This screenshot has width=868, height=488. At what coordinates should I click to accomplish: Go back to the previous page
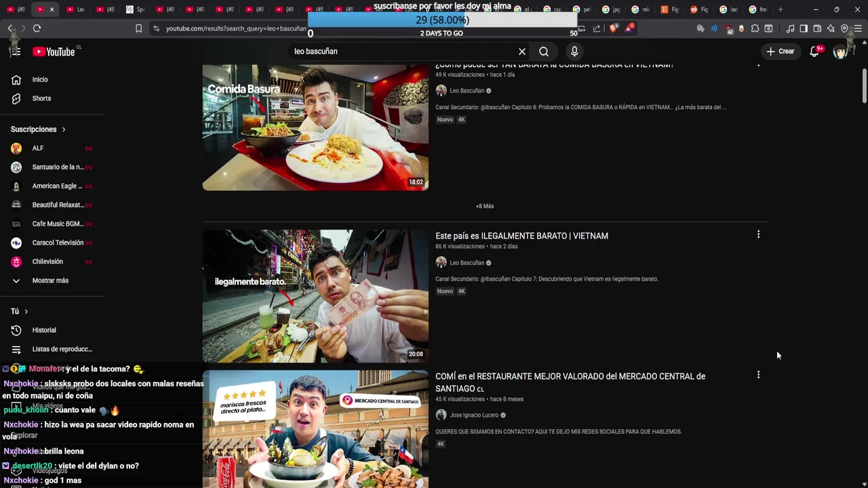point(9,28)
